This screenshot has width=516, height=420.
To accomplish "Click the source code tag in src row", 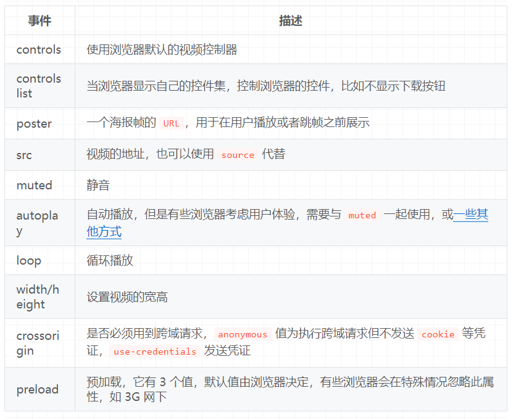I will pos(238,155).
